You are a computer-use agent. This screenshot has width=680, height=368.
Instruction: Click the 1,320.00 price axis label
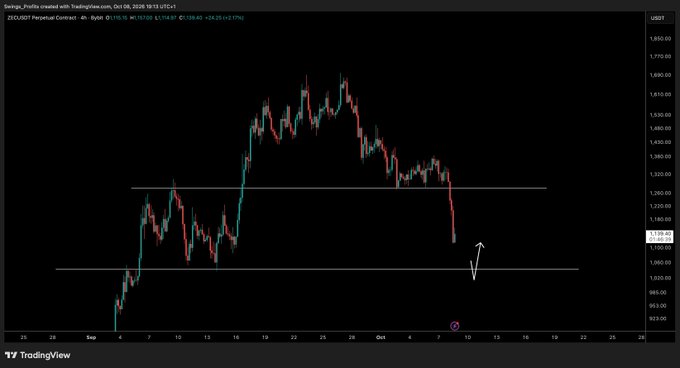pos(660,174)
